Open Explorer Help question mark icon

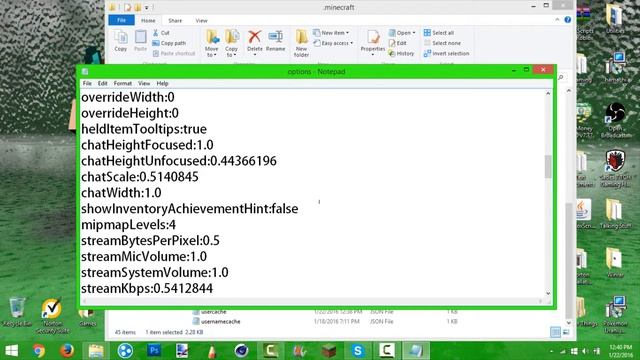(x=567, y=20)
